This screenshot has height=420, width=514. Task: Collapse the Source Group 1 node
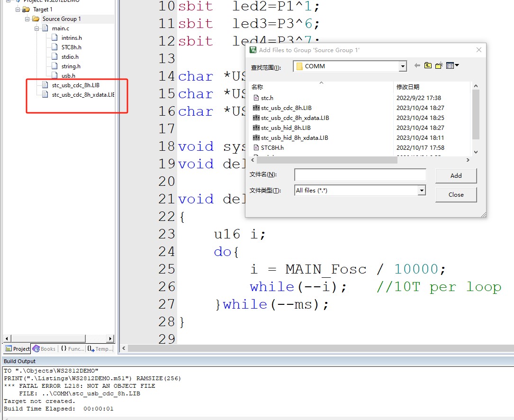(x=27, y=19)
